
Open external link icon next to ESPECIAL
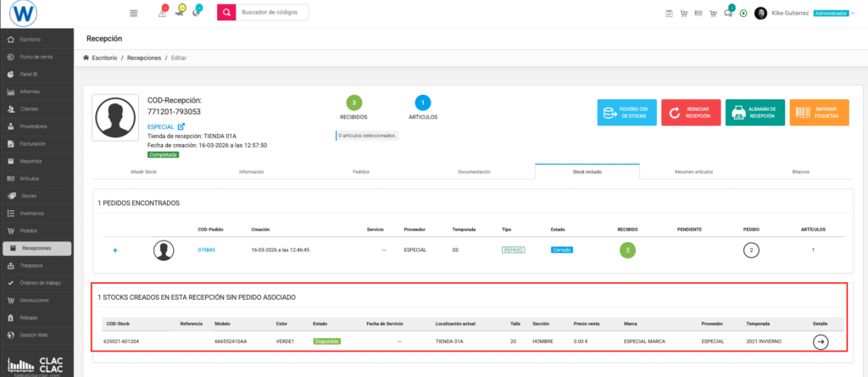tap(181, 127)
